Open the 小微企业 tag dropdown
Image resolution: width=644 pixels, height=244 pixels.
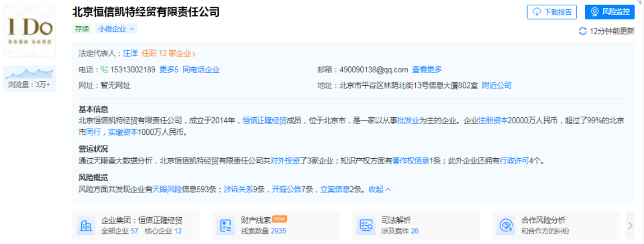[x=117, y=29]
